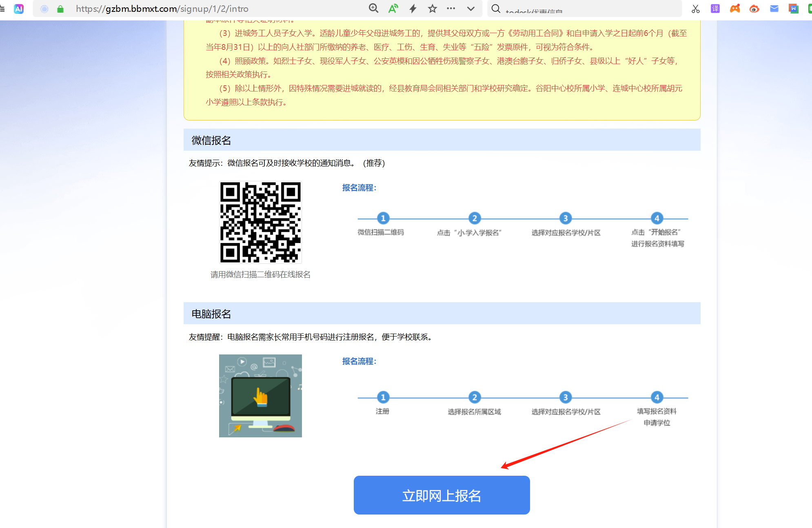The height and width of the screenshot is (528, 812).
Task: Click the search magnifier icon
Action: (x=496, y=9)
